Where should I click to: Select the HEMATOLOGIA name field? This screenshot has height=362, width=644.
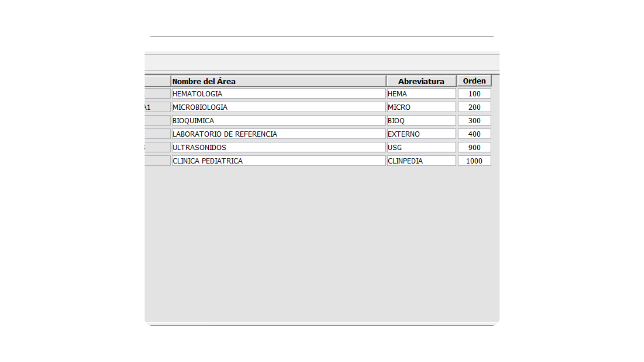tap(278, 94)
